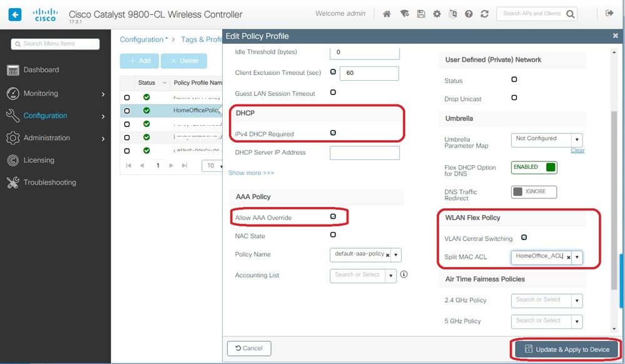Click the search magnifier icon
625x364 pixels.
pos(571,14)
